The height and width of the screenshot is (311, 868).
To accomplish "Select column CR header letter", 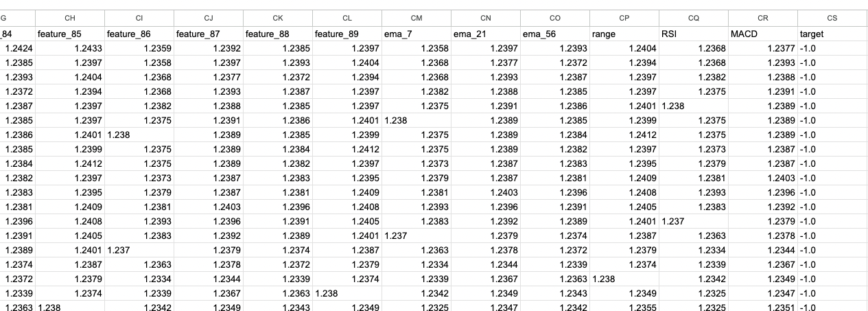I will tap(763, 19).
